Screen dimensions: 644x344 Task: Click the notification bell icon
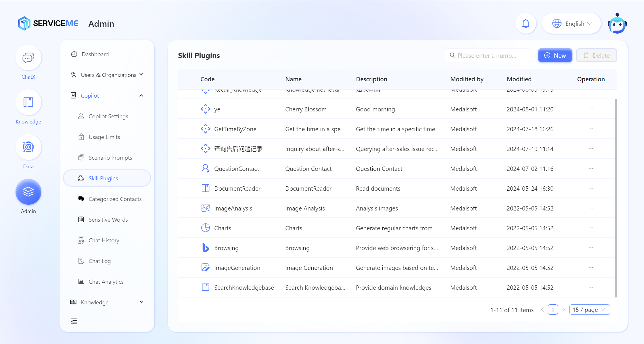pos(526,24)
